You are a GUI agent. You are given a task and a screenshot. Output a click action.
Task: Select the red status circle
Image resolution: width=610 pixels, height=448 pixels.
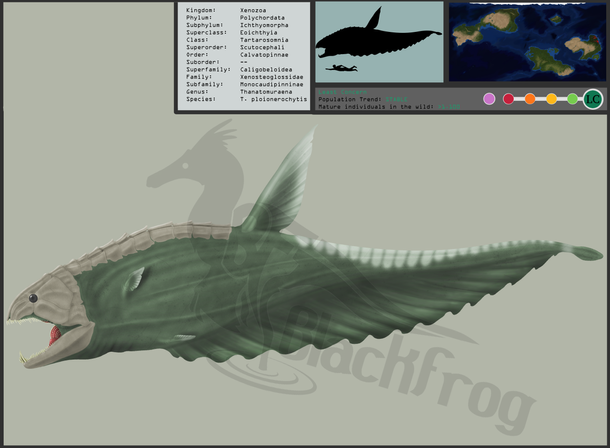coord(508,99)
